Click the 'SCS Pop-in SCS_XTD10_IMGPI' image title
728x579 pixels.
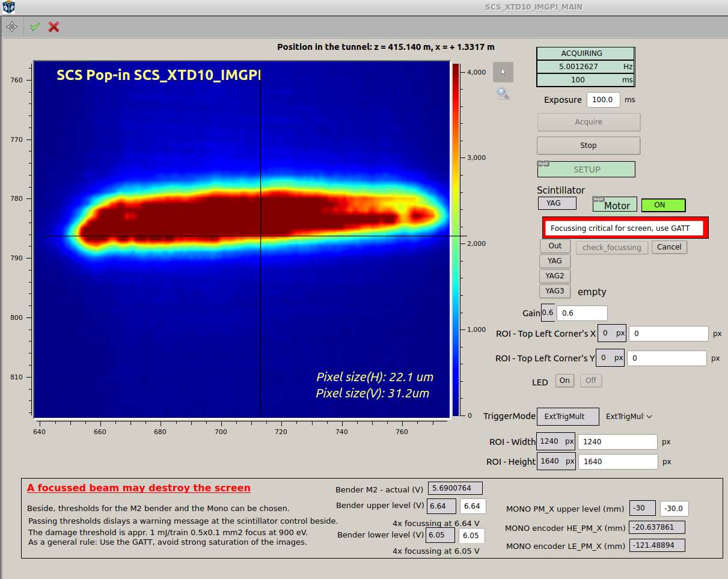coord(159,75)
